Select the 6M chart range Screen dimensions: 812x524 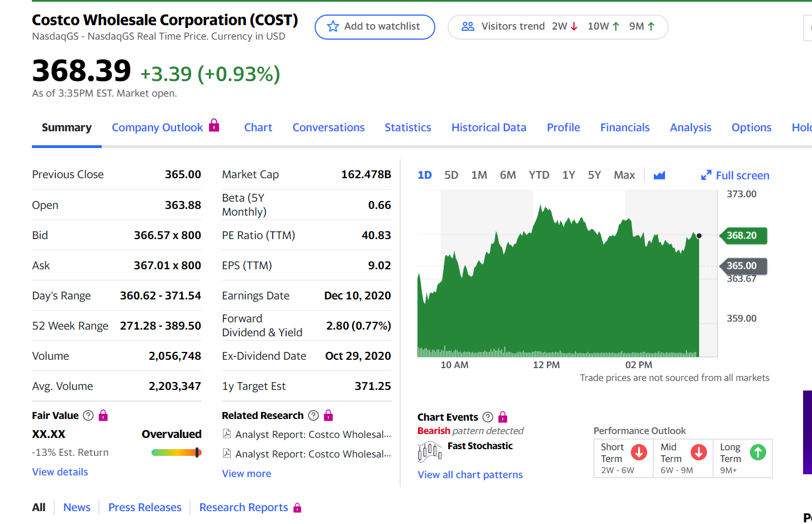pos(508,175)
